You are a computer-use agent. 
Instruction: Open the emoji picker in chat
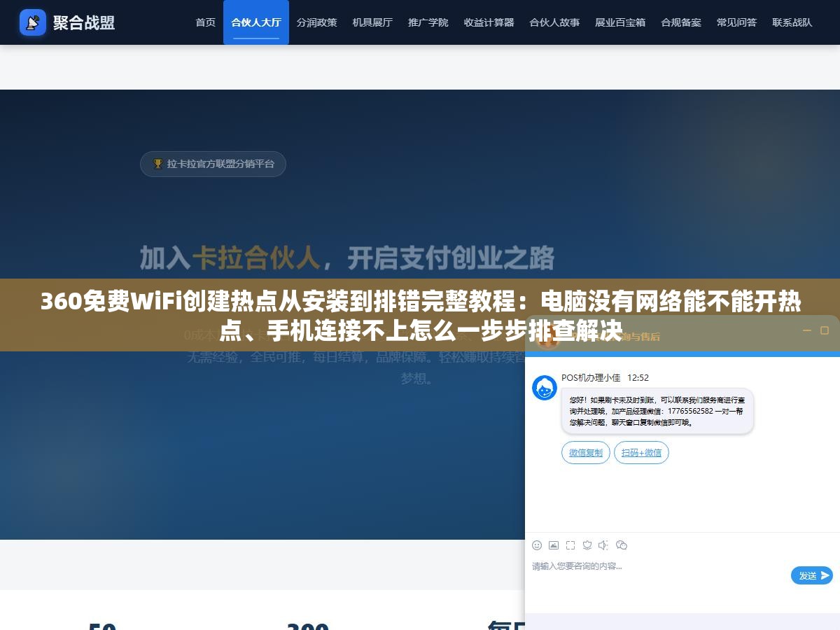pyautogui.click(x=537, y=545)
